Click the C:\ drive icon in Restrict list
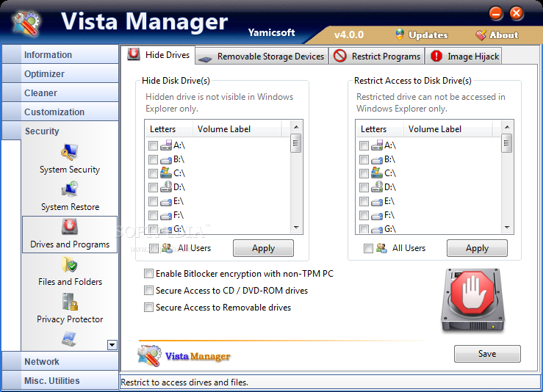Screen dimensions: 543x392 click(377, 173)
